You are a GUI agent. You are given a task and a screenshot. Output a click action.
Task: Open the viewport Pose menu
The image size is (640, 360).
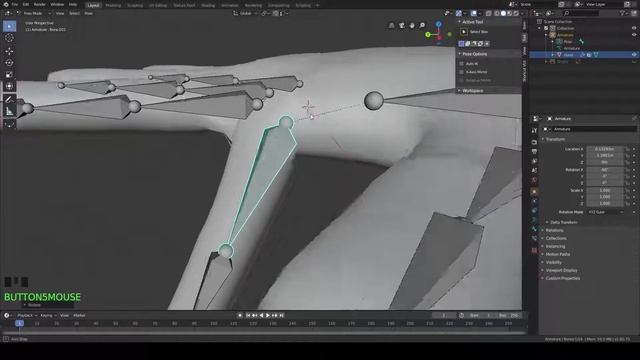pos(88,13)
